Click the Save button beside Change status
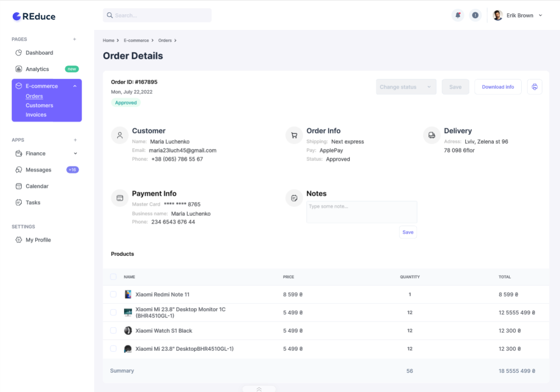The image size is (560, 392). [455, 87]
